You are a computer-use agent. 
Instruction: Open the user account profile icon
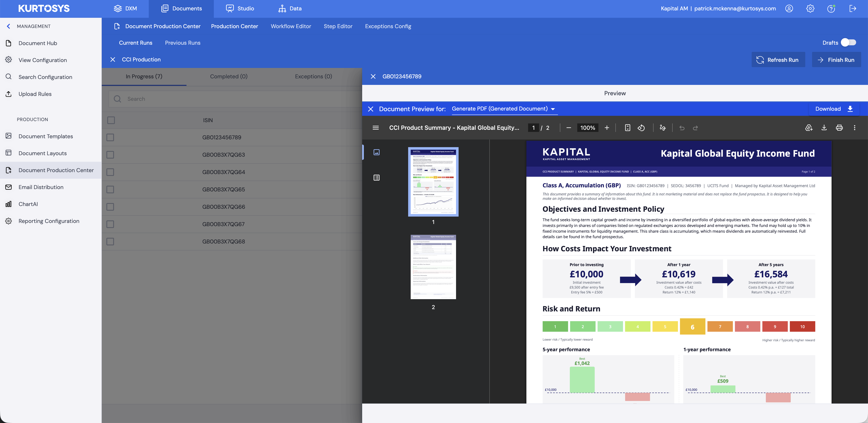789,8
